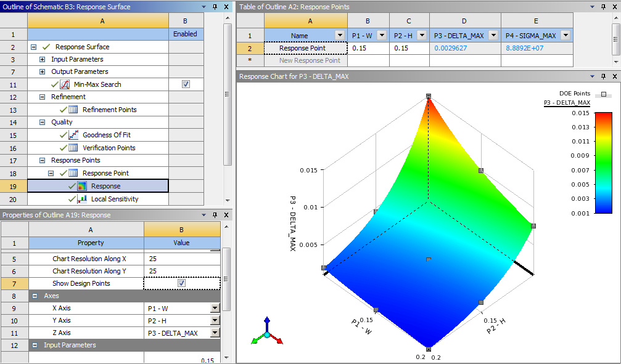This screenshot has height=364, width=621.
Task: Open the Outline of Schematic panel menu arrow
Action: [204, 7]
